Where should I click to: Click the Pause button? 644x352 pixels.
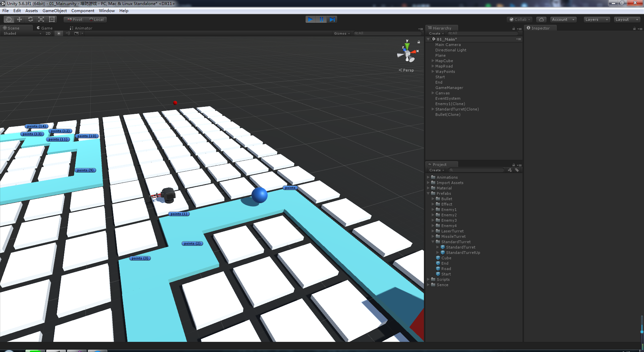coord(321,19)
